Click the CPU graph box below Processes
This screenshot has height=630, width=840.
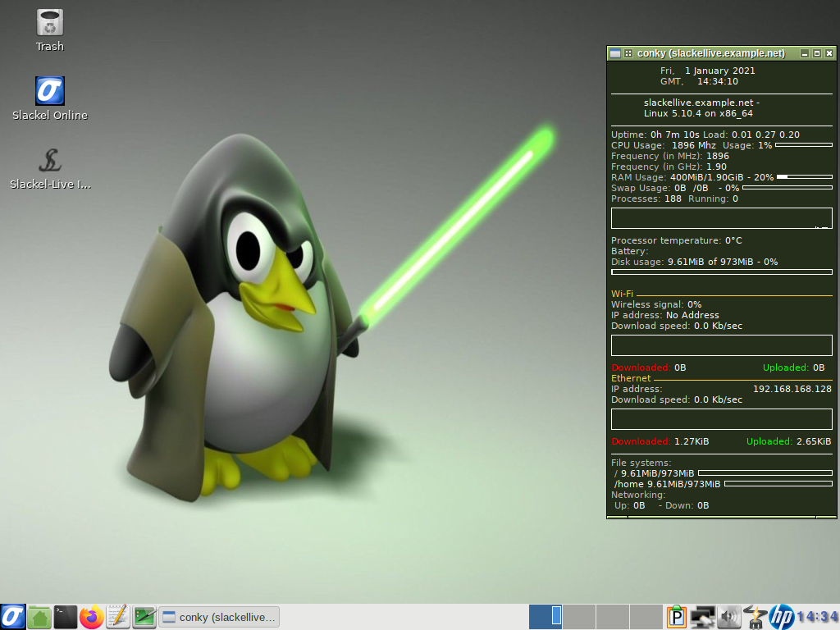pyautogui.click(x=722, y=218)
